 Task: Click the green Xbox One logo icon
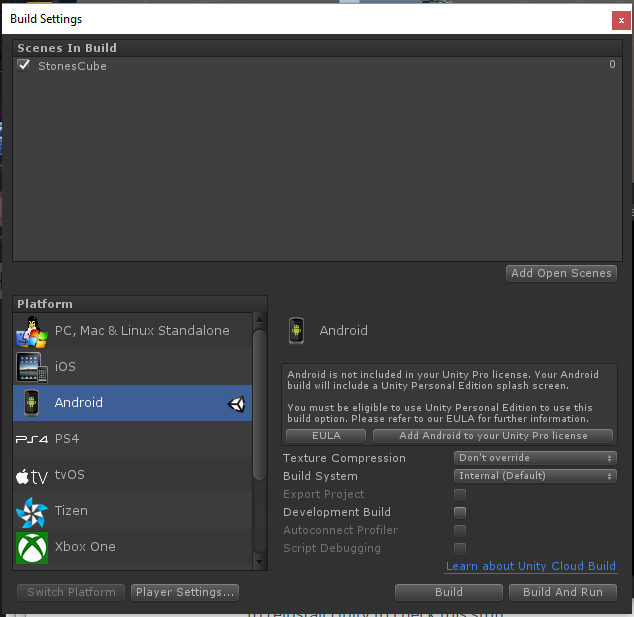(x=32, y=548)
